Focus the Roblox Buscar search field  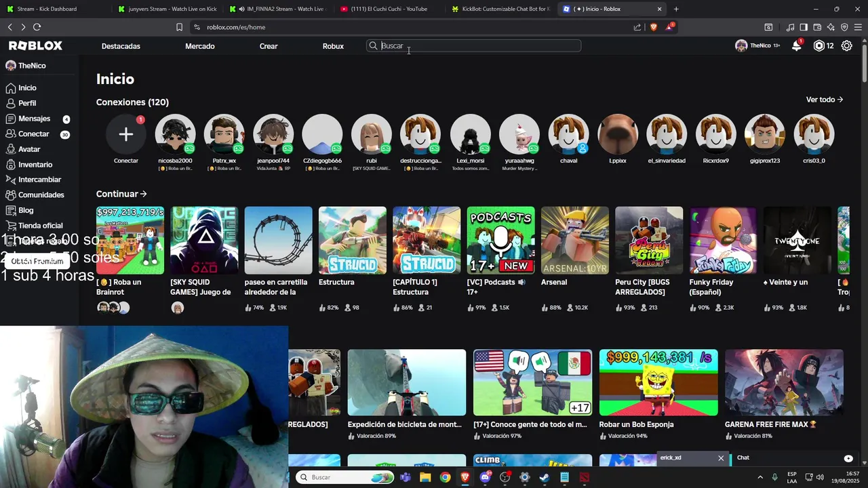[473, 45]
